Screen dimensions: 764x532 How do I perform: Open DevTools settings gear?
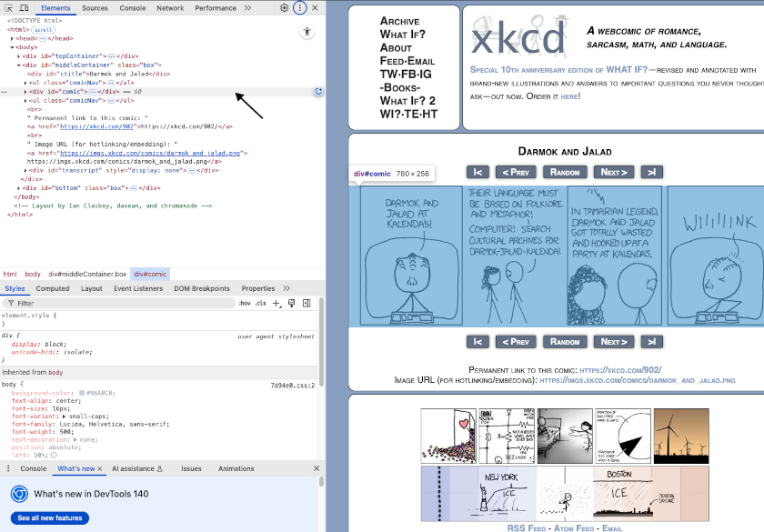[285, 7]
